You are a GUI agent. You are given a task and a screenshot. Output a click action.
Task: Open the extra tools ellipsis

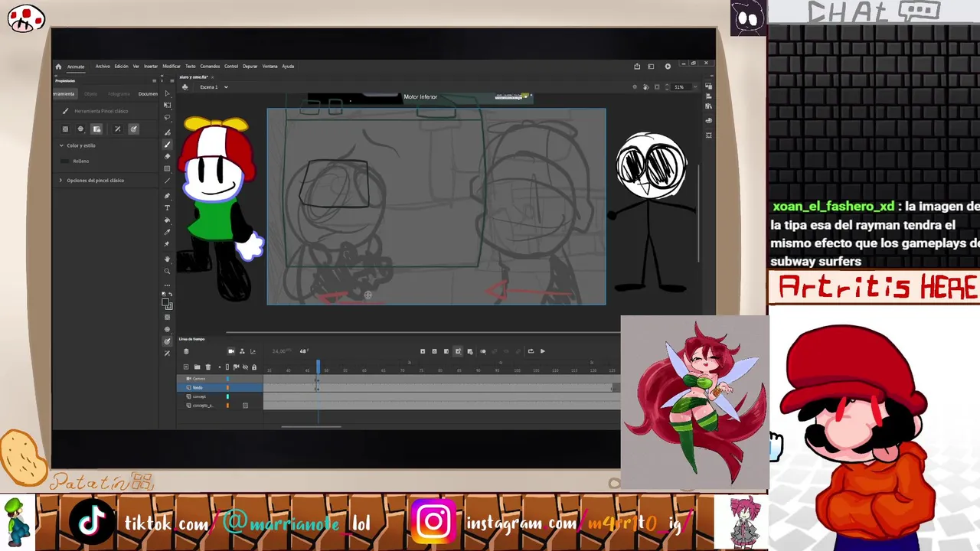[x=167, y=285]
